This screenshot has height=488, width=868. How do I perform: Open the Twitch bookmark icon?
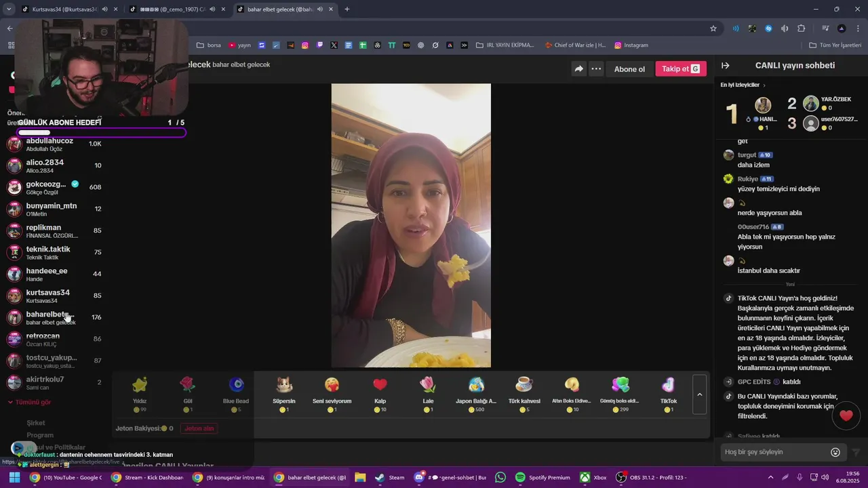(319, 45)
